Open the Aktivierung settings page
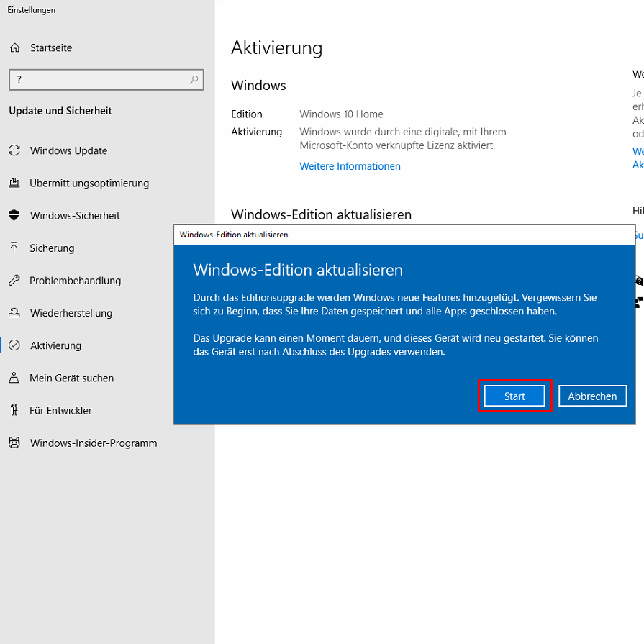 tap(55, 346)
